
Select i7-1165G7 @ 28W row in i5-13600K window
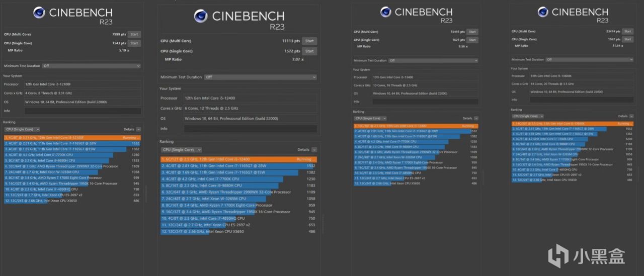pos(573,129)
